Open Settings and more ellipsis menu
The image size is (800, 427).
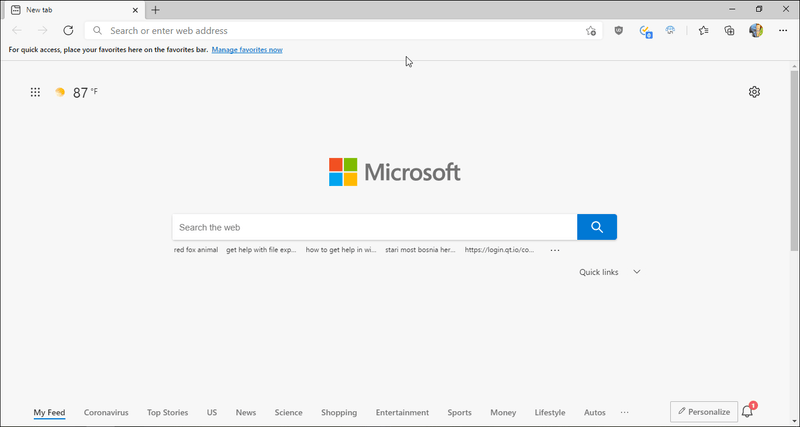click(783, 31)
